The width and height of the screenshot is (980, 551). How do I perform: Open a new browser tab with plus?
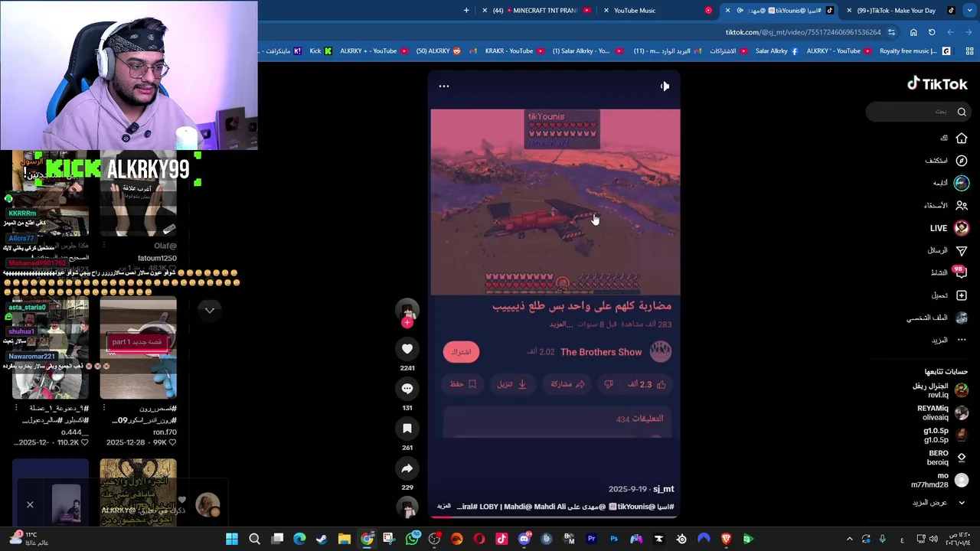[466, 11]
